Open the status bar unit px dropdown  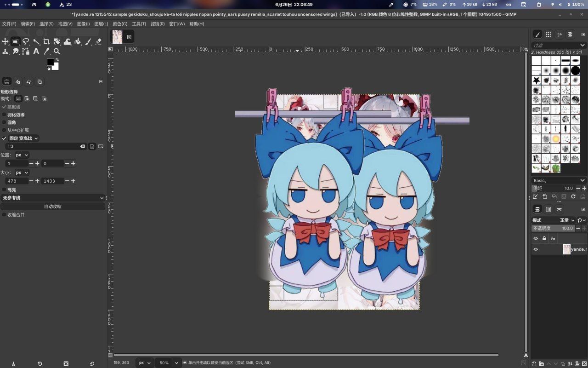tap(145, 362)
